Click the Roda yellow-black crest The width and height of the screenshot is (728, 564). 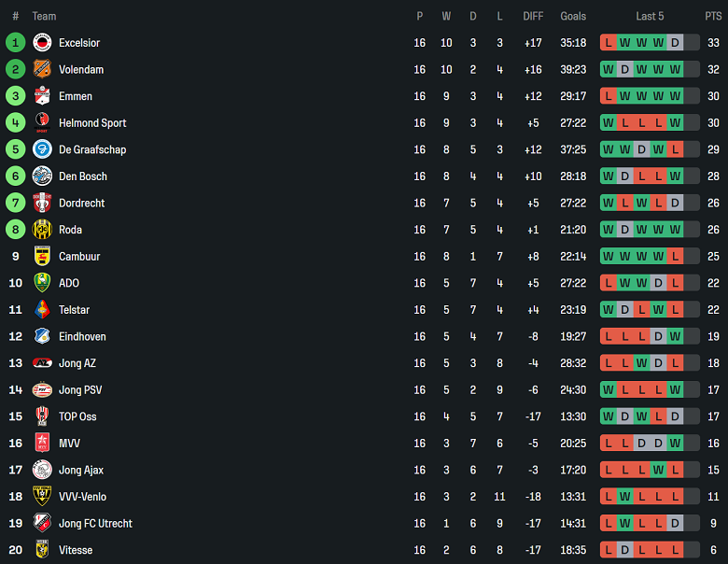(42, 230)
